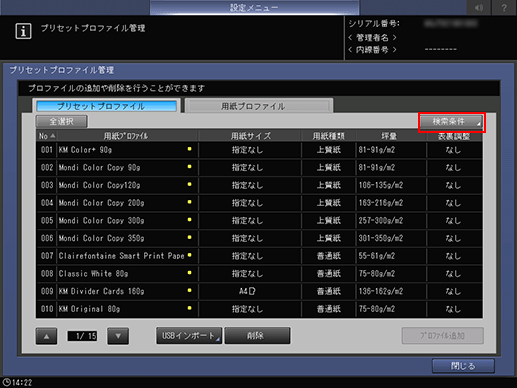Click the 136-162g/m2 weight cell
Screen dimensions: 517x388
point(391,291)
